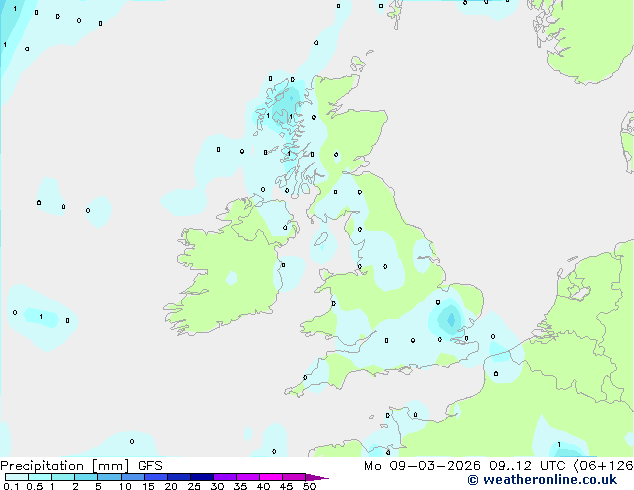Click the 15–20 mm legend swatch
634x490 pixels.
coord(156,477)
